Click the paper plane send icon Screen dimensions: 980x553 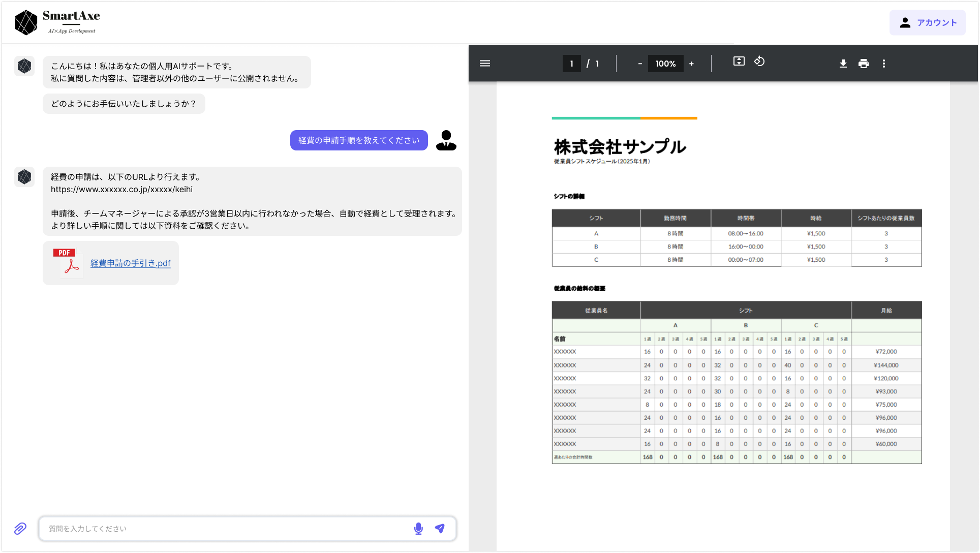pyautogui.click(x=440, y=529)
